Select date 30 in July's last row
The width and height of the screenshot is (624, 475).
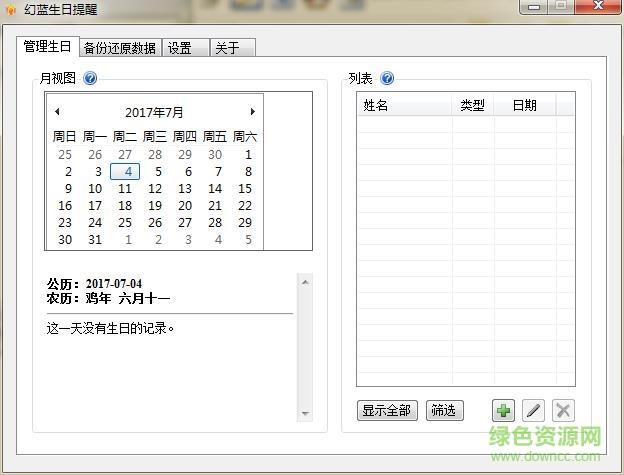click(65, 239)
